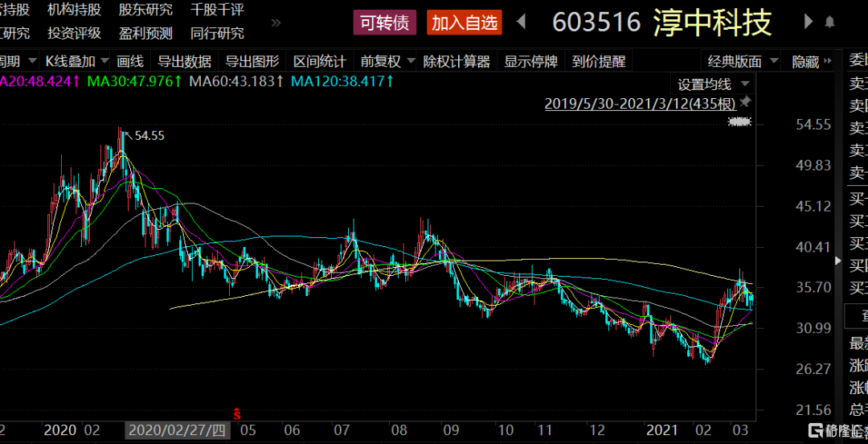
Task: Click stock name 淳中科技
Action: tap(712, 23)
